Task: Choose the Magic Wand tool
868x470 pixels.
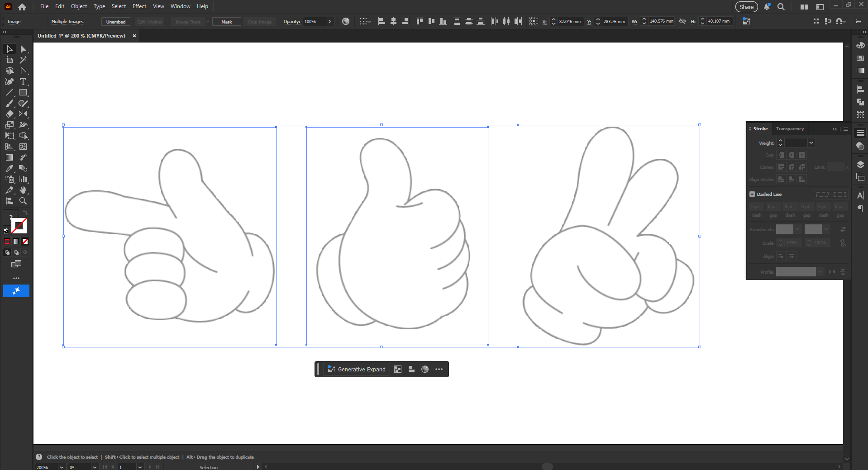Action: (x=23, y=60)
